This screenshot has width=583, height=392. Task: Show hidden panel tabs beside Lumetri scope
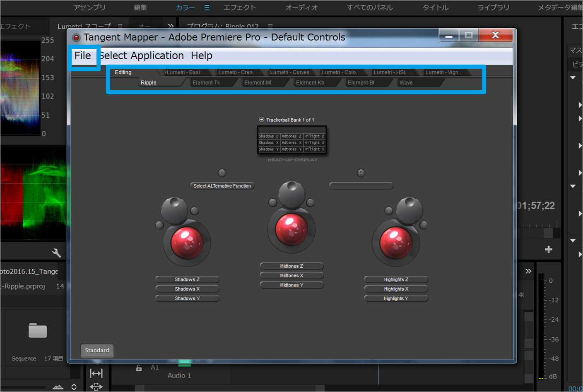(x=171, y=26)
